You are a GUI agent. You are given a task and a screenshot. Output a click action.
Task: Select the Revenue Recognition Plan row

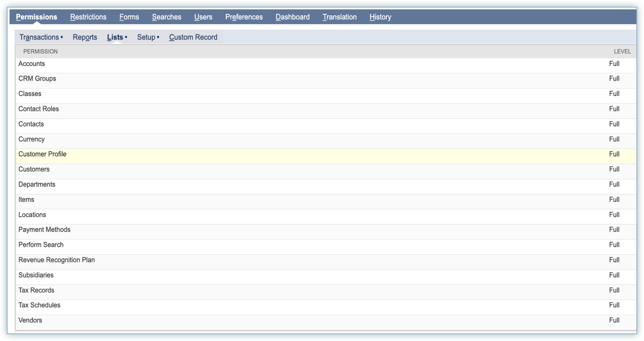(x=57, y=260)
